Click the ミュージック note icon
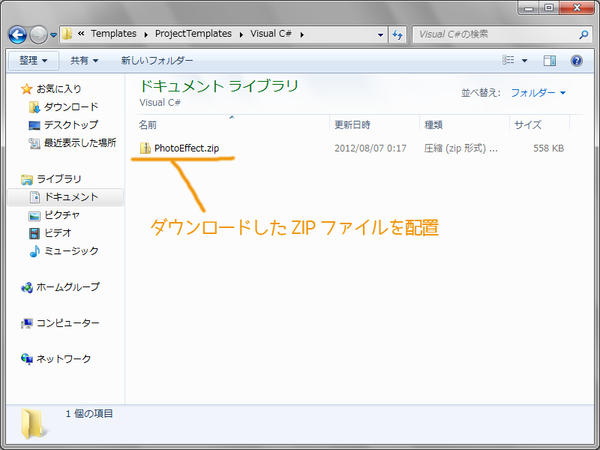The width and height of the screenshot is (600, 450). pyautogui.click(x=34, y=251)
